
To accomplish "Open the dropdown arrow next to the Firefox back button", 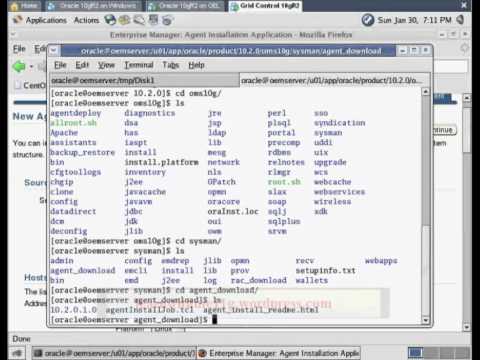I will (31, 66).
